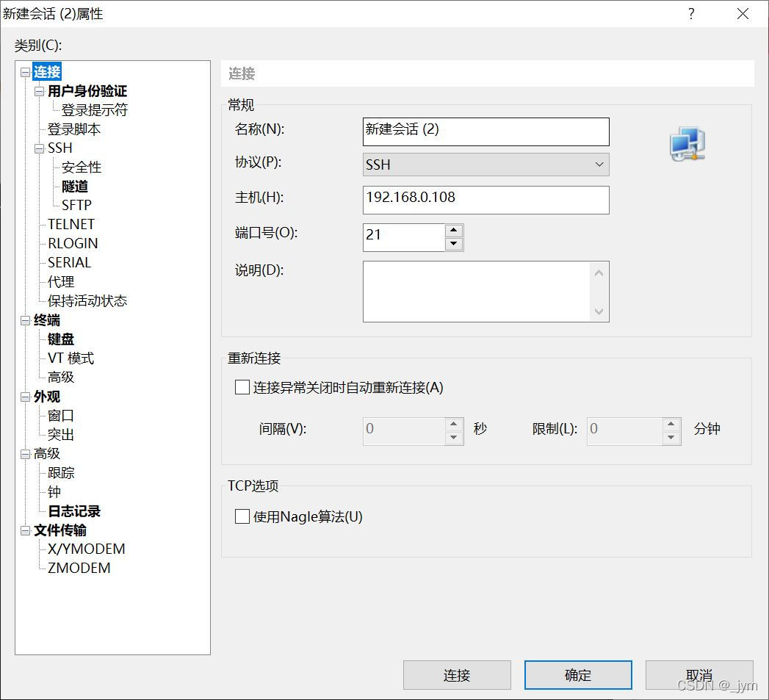Click the help question mark button

[690, 13]
